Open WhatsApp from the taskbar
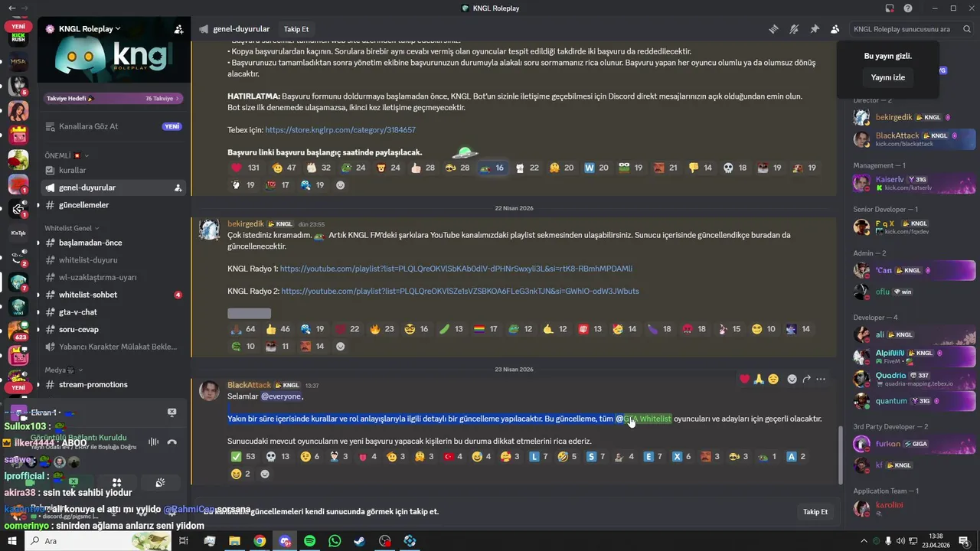980x551 pixels. (335, 541)
